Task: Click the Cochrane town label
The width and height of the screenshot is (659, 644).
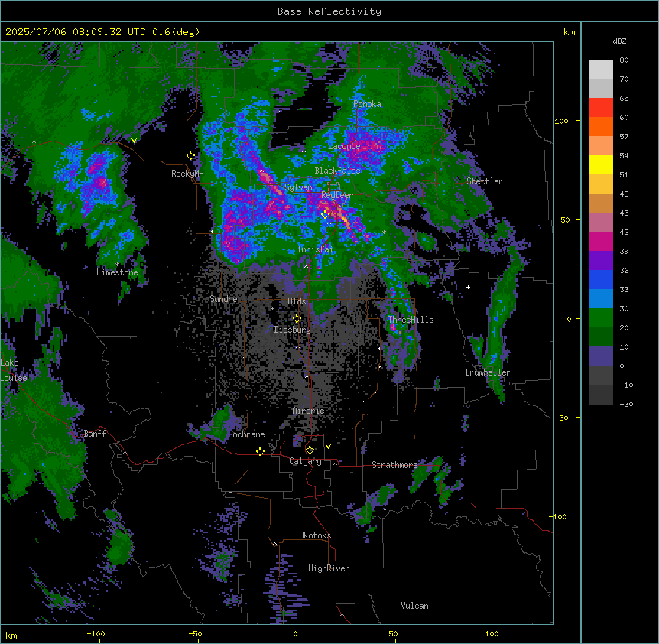Action: (x=246, y=434)
